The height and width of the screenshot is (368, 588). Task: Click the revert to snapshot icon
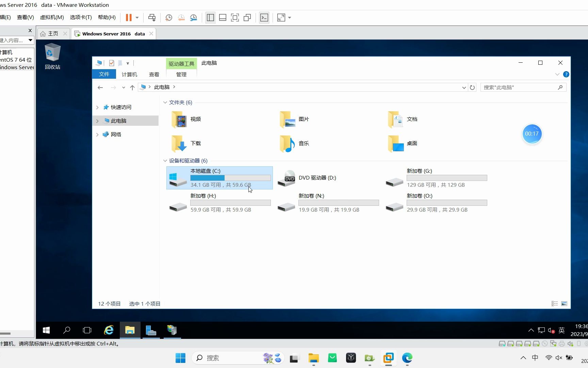[x=181, y=18]
